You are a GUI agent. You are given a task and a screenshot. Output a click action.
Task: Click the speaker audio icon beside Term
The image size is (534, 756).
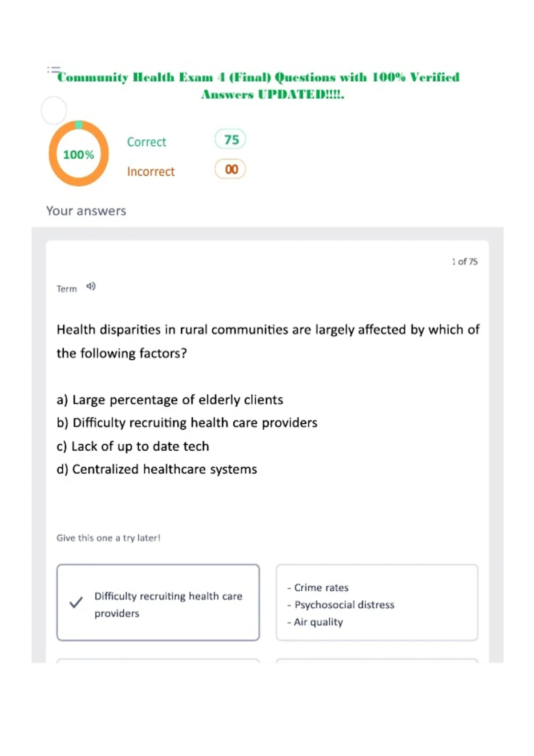91,286
